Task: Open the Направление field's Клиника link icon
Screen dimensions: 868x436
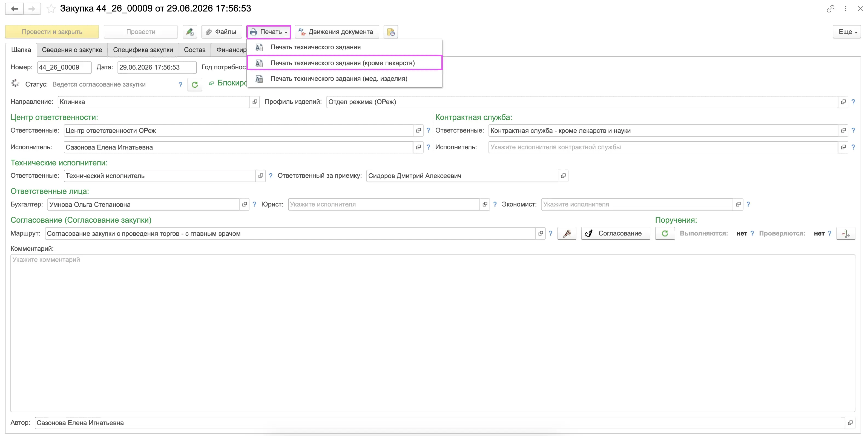Action: tap(255, 102)
